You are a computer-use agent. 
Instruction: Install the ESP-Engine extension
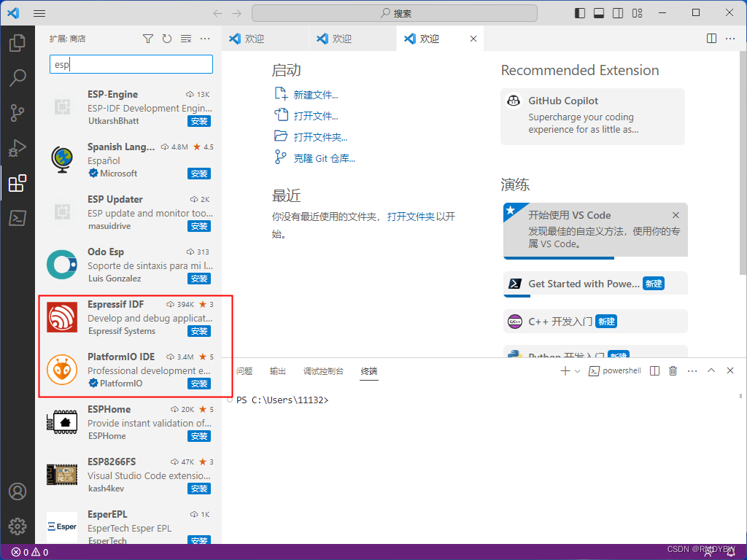click(x=199, y=122)
